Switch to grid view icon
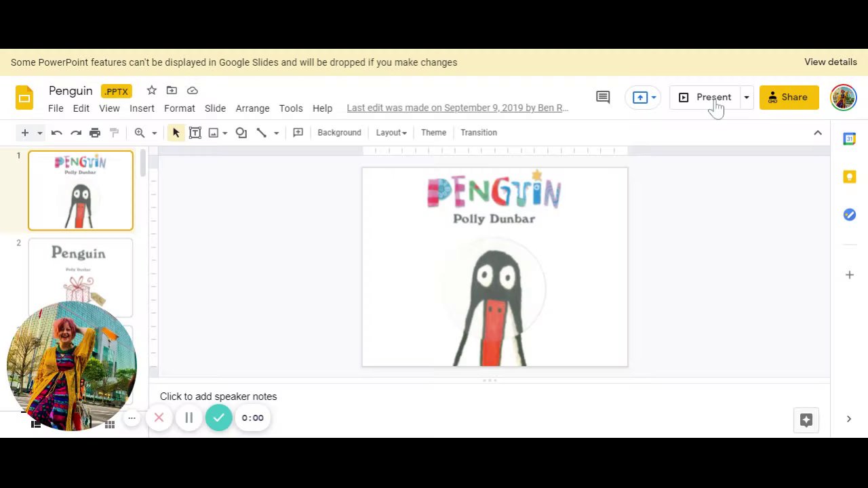 point(109,425)
